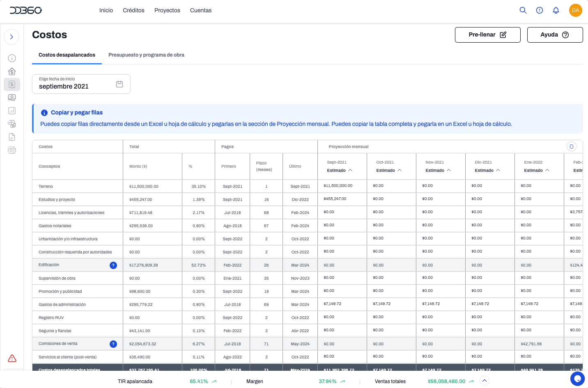588x388 pixels.
Task: Open the chat bubble widget
Action: click(x=577, y=379)
